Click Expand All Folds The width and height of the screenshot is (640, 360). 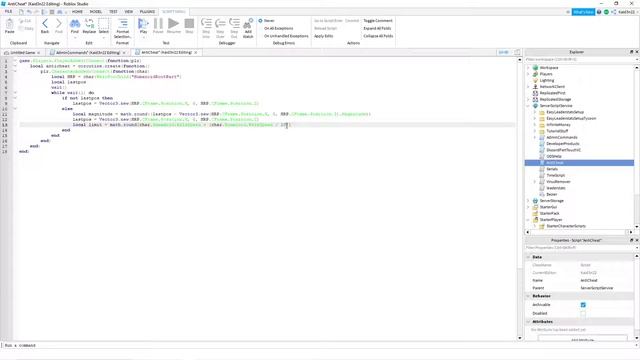click(377, 28)
